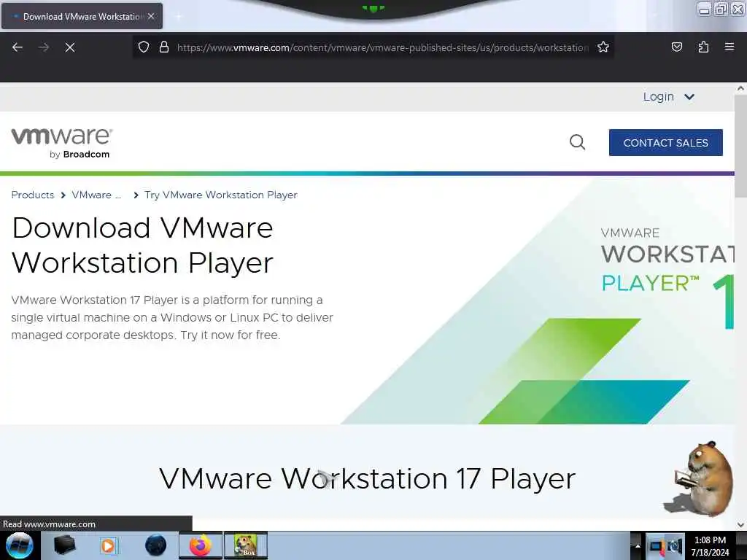Click the green indicator on top bar
This screenshot has width=747, height=560.
click(x=373, y=8)
